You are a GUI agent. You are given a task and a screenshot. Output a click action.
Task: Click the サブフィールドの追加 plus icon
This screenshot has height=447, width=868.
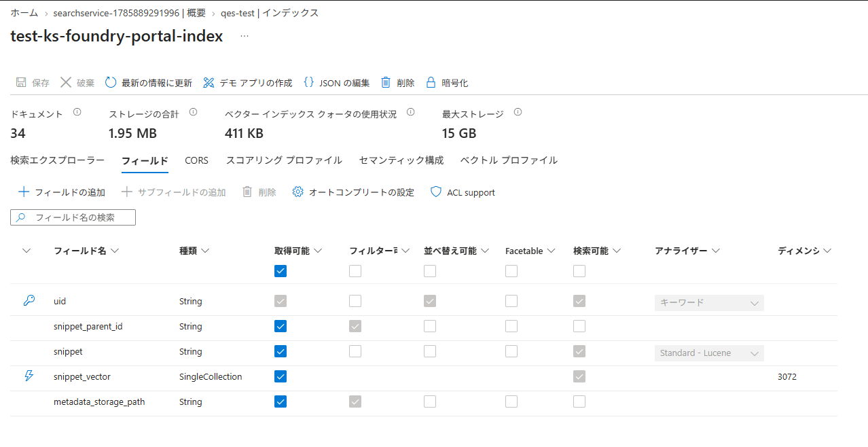point(127,192)
